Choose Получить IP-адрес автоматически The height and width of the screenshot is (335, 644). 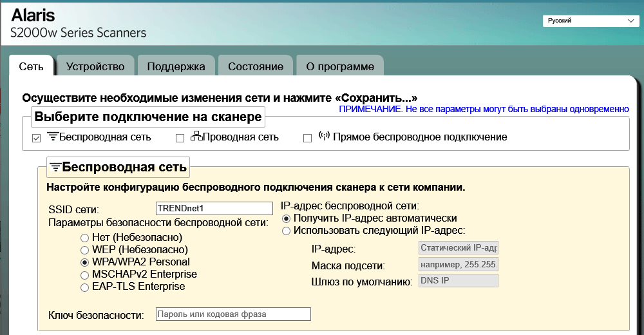287,218
